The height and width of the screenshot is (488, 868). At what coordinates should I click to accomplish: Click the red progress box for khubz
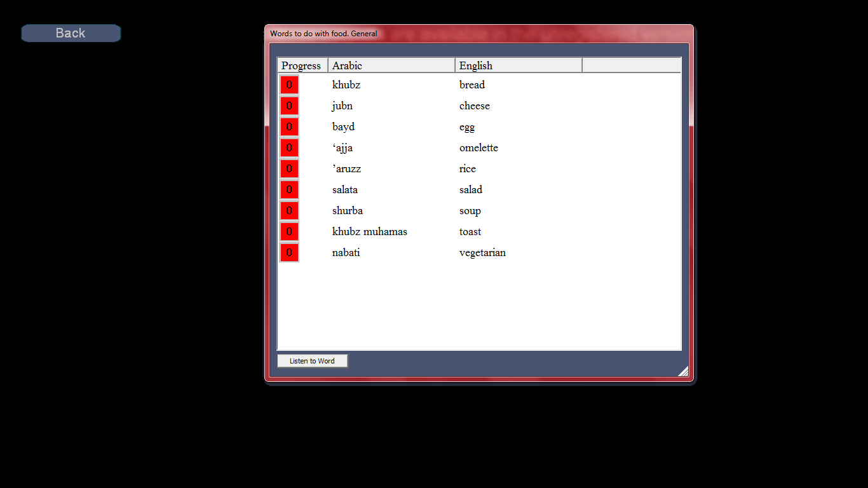[289, 85]
